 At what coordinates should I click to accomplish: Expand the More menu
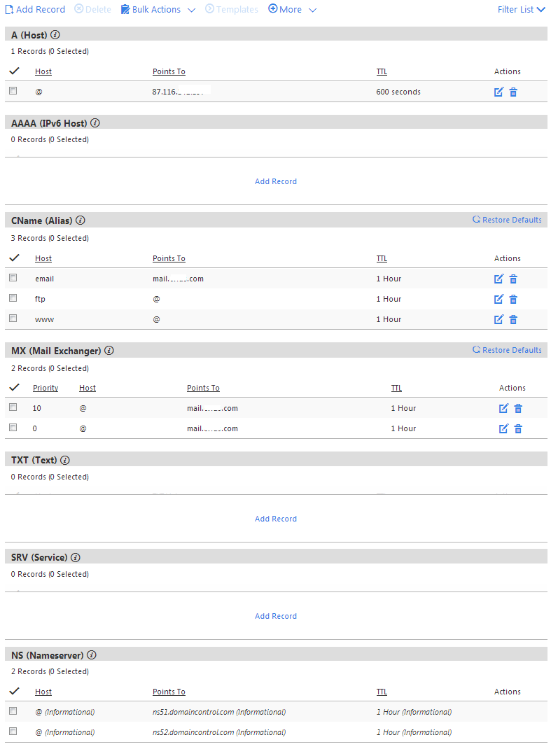(x=292, y=10)
